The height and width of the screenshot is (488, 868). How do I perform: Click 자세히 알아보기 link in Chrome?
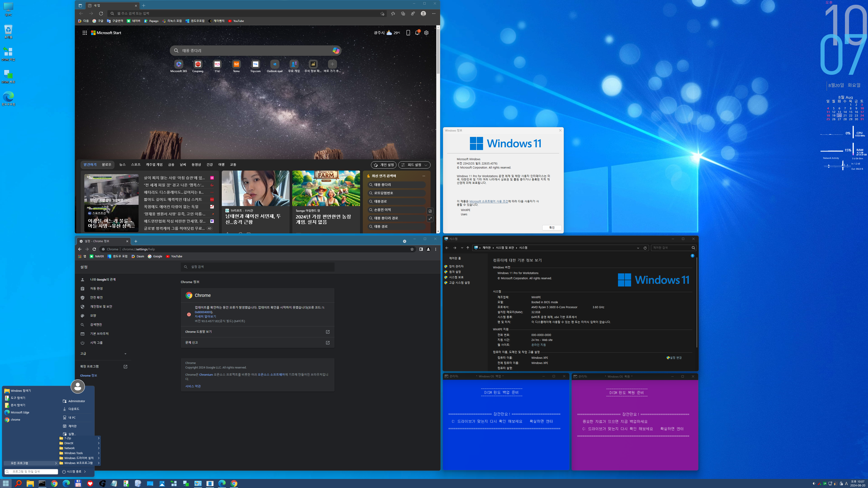205,317
